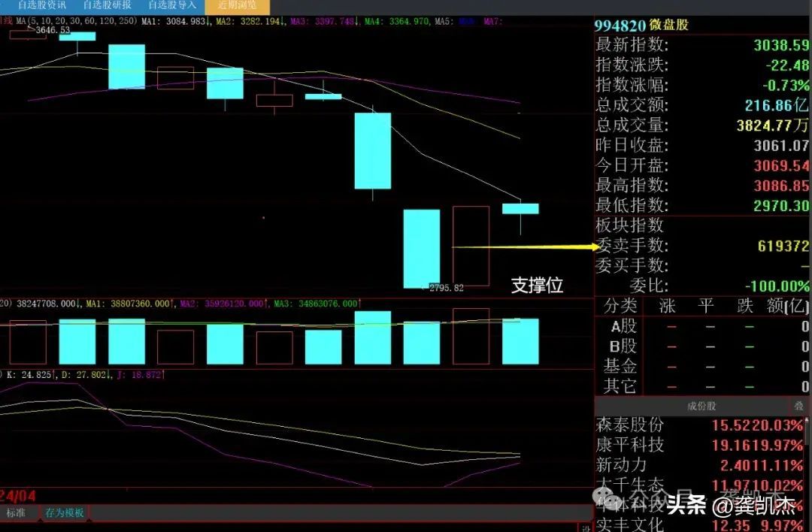The width and height of the screenshot is (812, 532).
Task: Select constituent stock 森泰股份
Action: [x=630, y=425]
